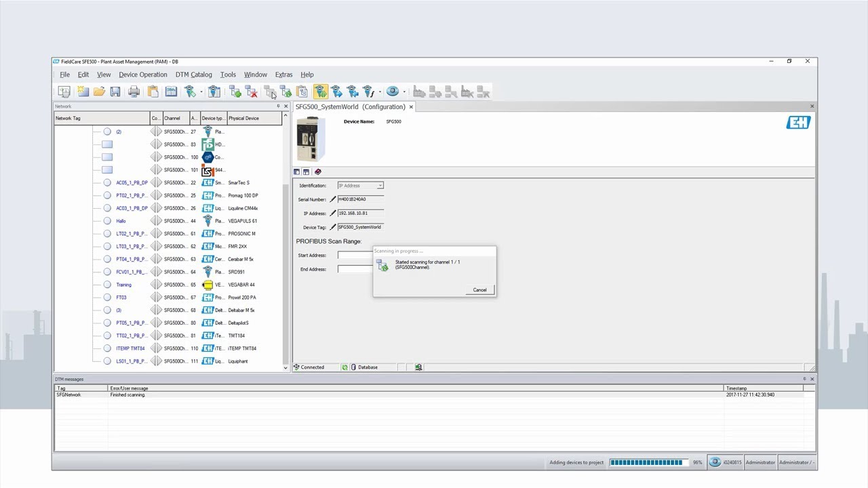Open the Help menu
The height and width of the screenshot is (488, 868).
pos(307,75)
